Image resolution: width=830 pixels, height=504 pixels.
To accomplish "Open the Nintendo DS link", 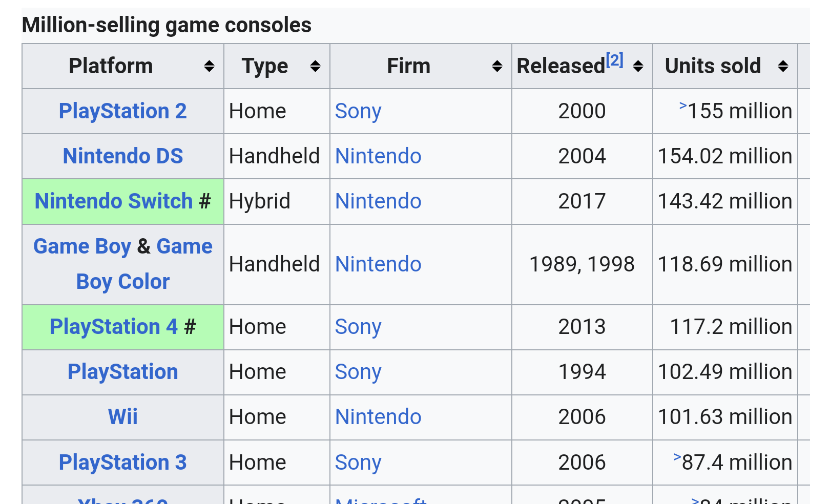I will click(x=122, y=156).
